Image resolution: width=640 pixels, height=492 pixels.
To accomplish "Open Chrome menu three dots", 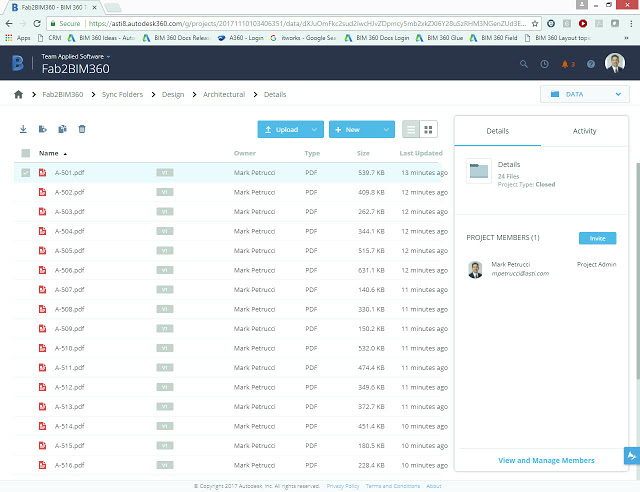I will (x=631, y=24).
